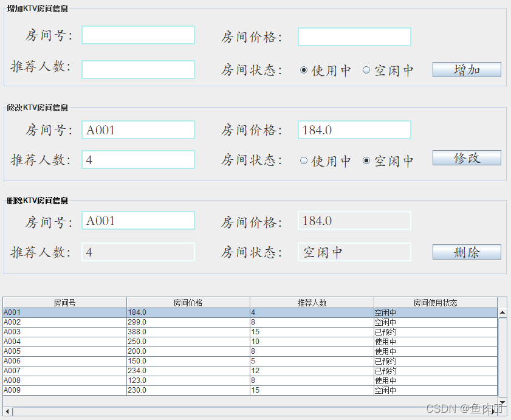This screenshot has width=511, height=420.
Task: Click price cell 388.0
Action: pyautogui.click(x=188, y=332)
